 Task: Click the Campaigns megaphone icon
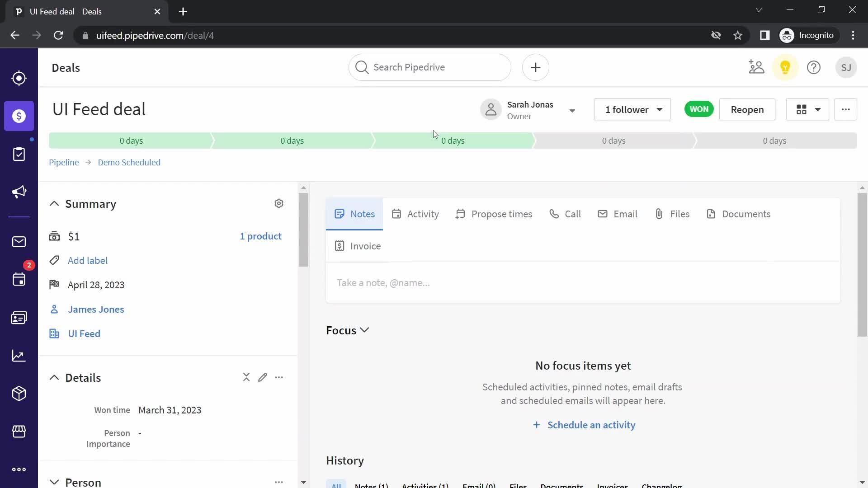[x=19, y=191]
